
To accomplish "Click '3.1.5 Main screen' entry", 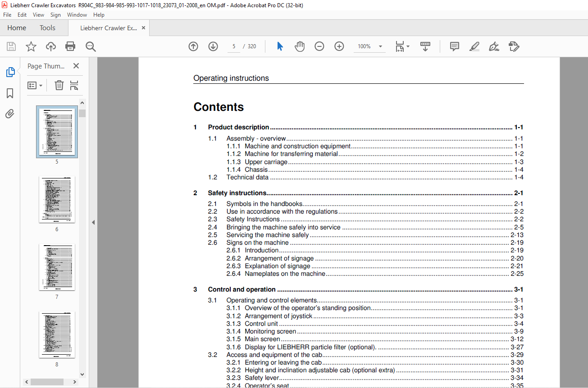I will coord(375,339).
